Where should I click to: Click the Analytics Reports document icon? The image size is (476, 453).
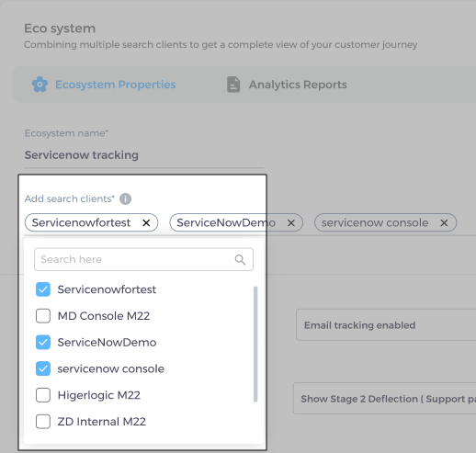pyautogui.click(x=233, y=85)
